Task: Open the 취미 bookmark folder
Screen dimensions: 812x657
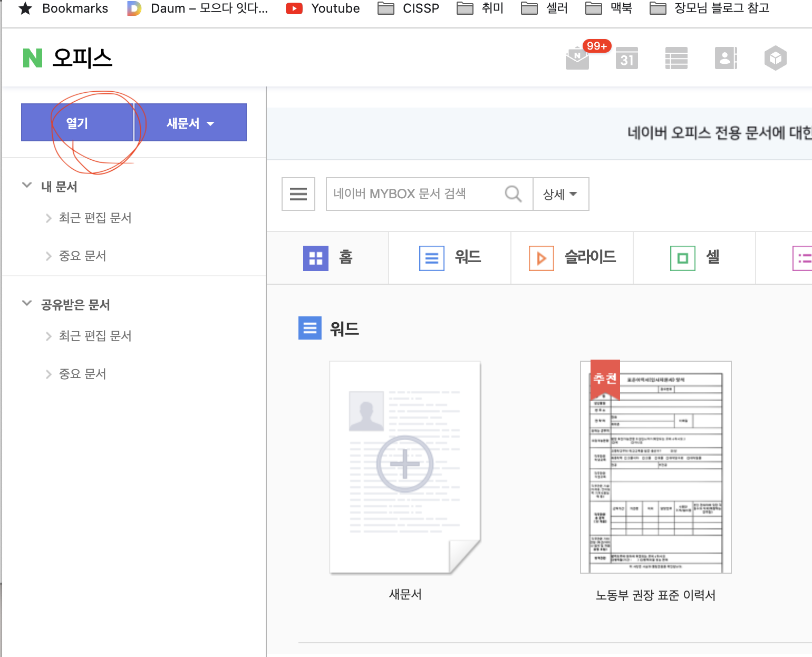Action: click(x=480, y=8)
